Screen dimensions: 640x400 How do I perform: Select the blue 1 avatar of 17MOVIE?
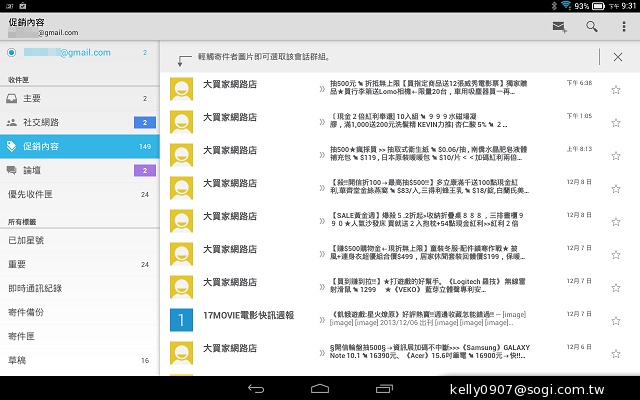pyautogui.click(x=181, y=320)
